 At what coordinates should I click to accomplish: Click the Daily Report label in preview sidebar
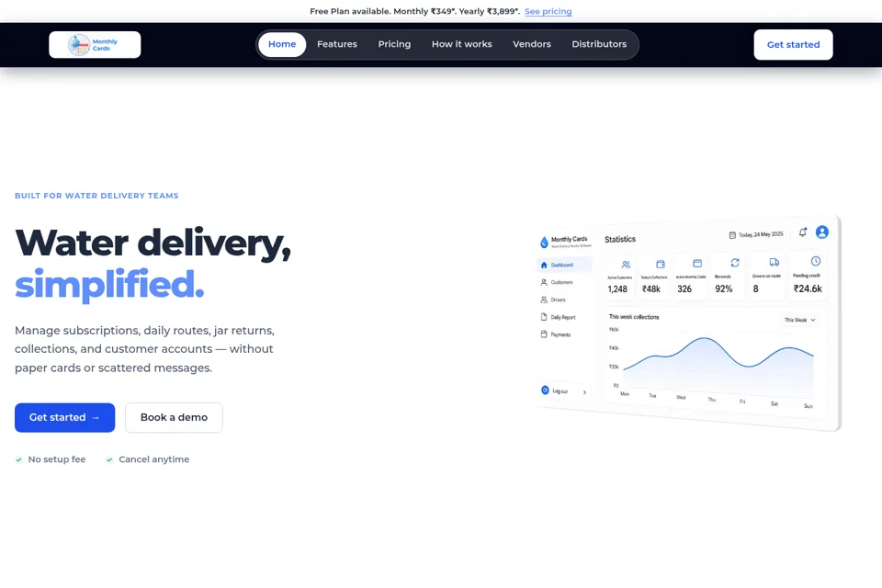coord(563,317)
